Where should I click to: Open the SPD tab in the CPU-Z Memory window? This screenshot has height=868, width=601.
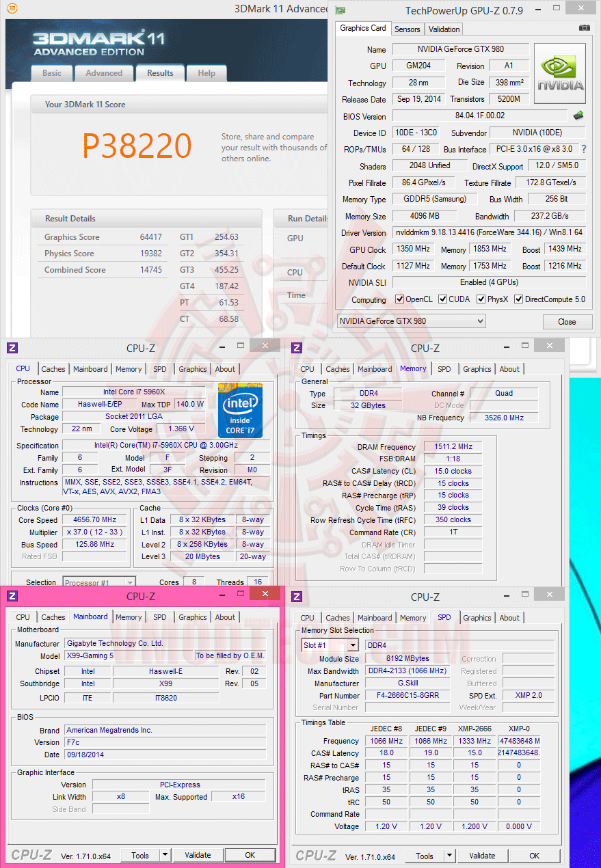(444, 369)
